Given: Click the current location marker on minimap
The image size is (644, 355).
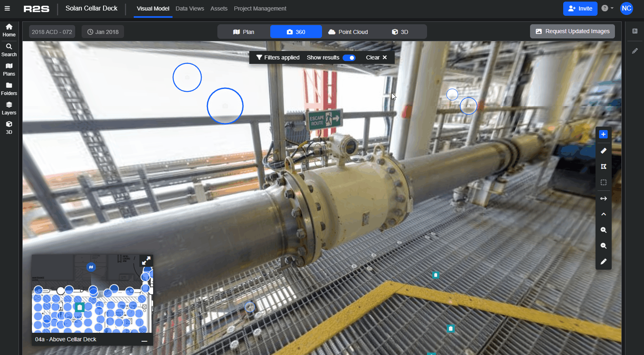Looking at the screenshot, I should coord(91,267).
